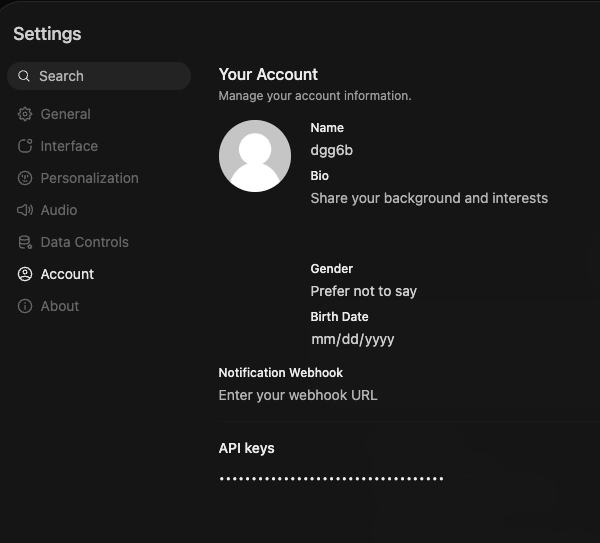Click the Interface sidebar icon
Viewport: 600px width, 543px height.
pos(25,146)
